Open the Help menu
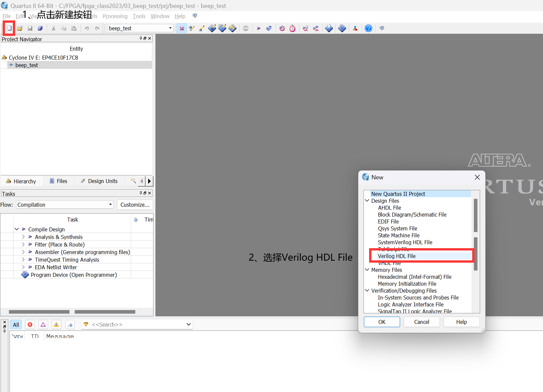The width and height of the screenshot is (543, 392). click(180, 16)
